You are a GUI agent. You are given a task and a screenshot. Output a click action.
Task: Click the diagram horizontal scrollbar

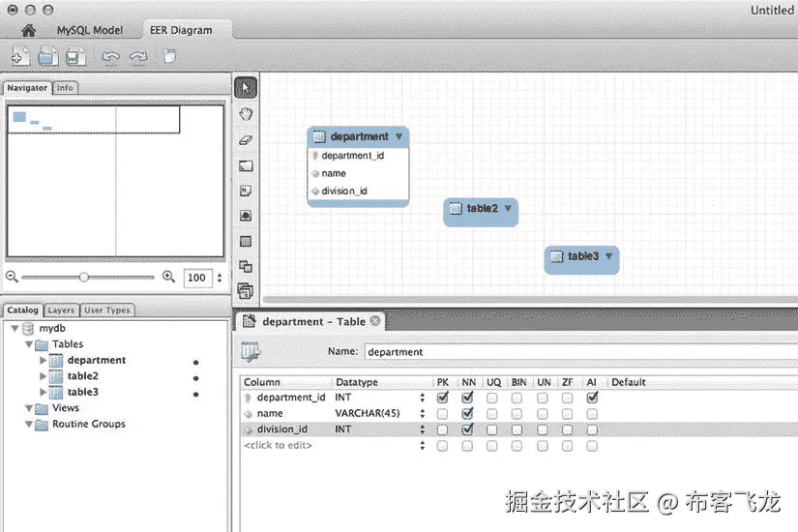pos(529,299)
